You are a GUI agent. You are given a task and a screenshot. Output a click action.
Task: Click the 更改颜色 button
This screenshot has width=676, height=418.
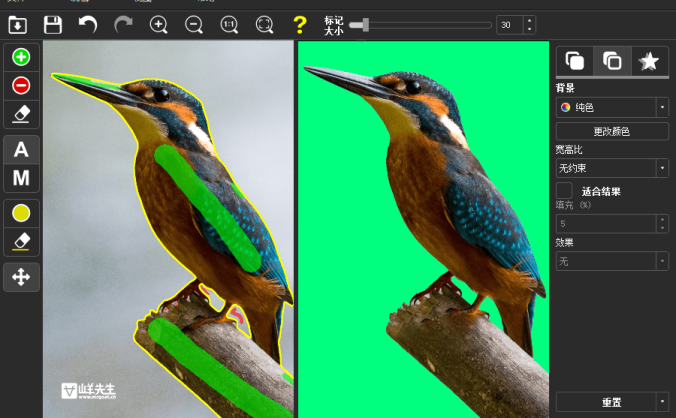[612, 131]
